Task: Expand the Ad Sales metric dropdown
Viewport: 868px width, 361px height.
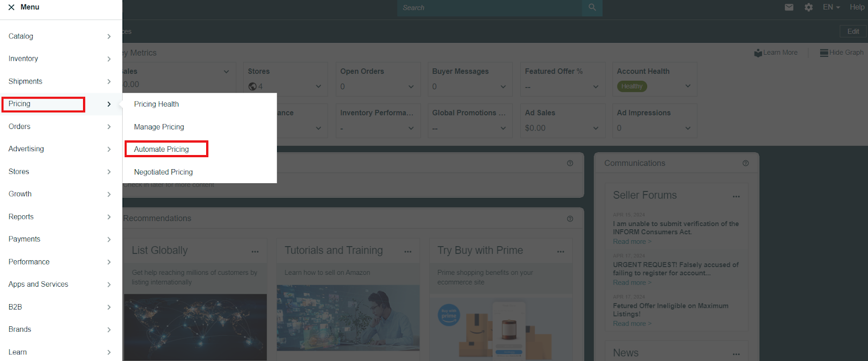Action: (x=596, y=128)
